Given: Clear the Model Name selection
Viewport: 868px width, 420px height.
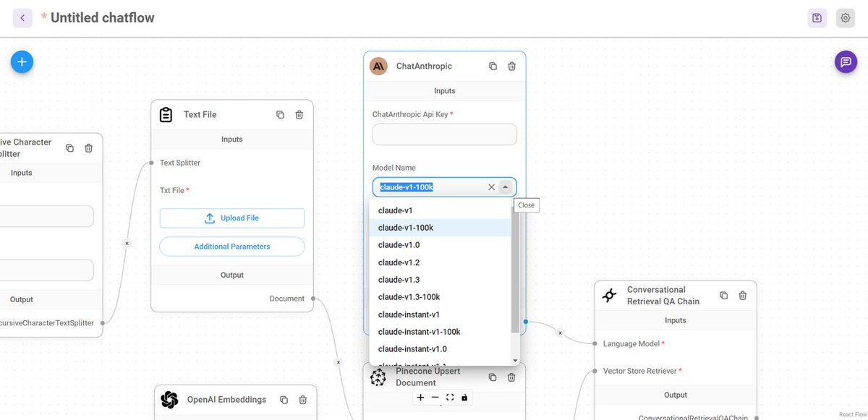Looking at the screenshot, I should (x=492, y=187).
